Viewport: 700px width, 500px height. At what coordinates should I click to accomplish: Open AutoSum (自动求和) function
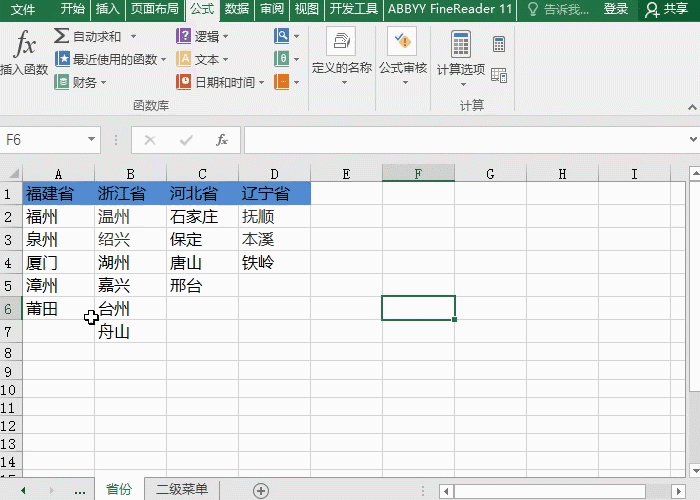(88, 36)
